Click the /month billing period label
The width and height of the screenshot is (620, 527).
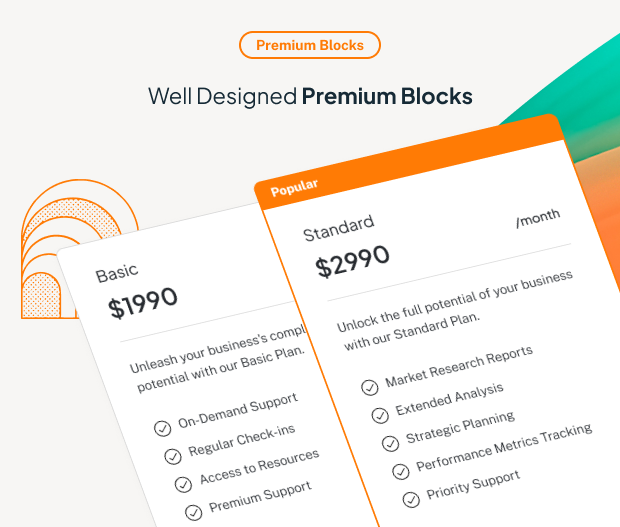pyautogui.click(x=538, y=216)
